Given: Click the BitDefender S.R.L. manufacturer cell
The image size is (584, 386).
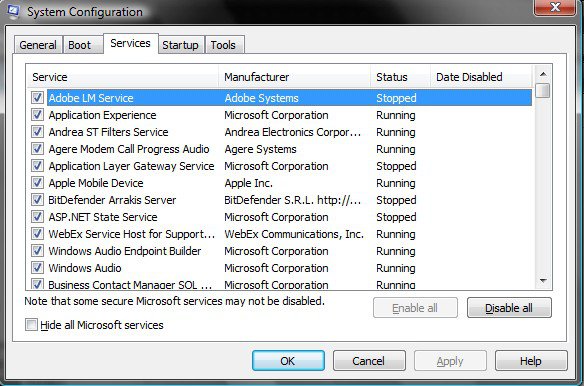Looking at the screenshot, I should [293, 200].
